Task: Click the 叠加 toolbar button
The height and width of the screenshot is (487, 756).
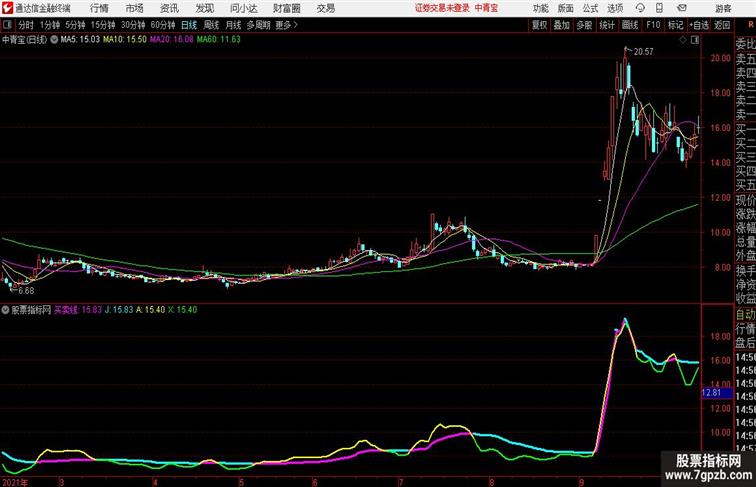Action: click(x=562, y=25)
